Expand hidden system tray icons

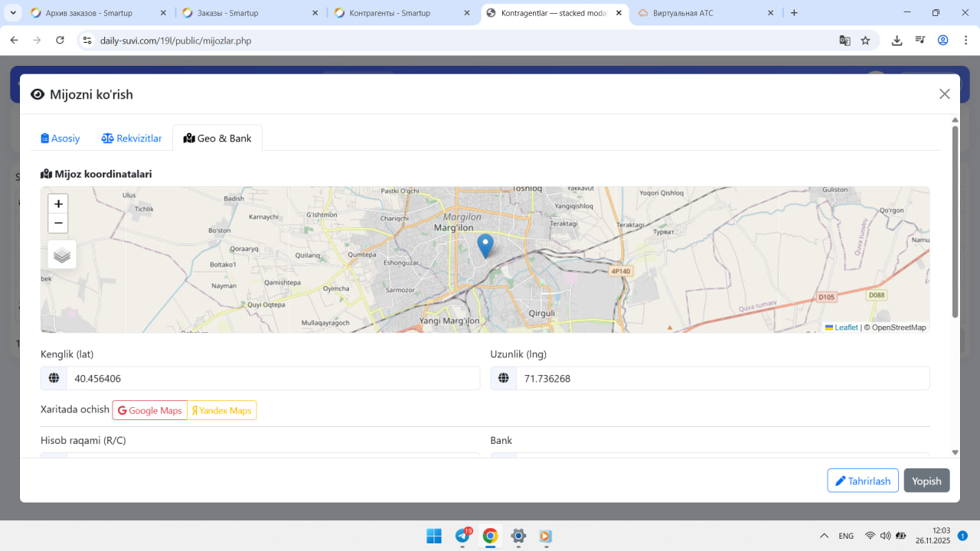tap(824, 536)
